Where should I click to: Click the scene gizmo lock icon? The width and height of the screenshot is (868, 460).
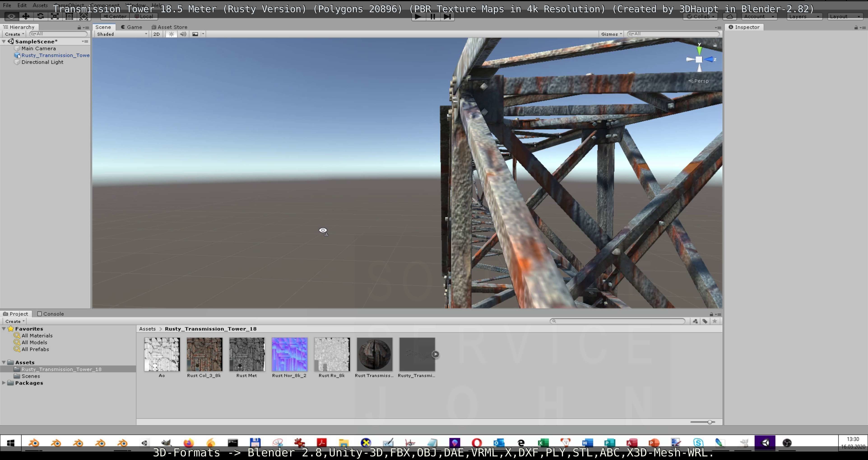(715, 45)
